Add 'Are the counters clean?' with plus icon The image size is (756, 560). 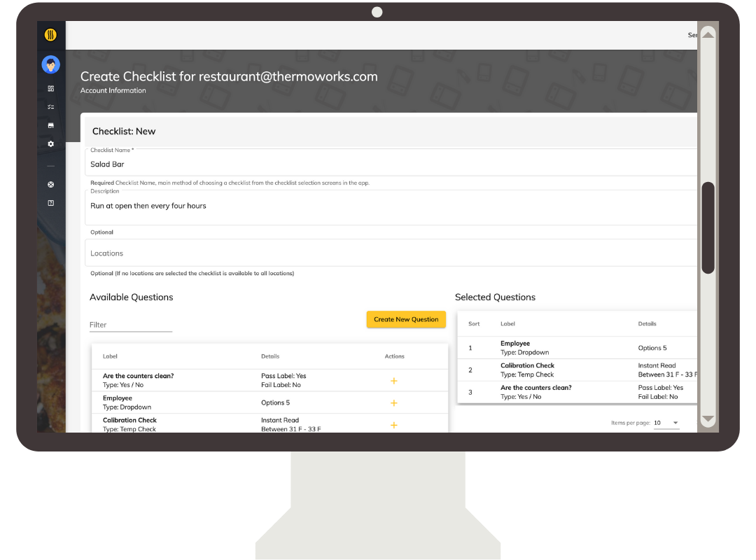393,381
